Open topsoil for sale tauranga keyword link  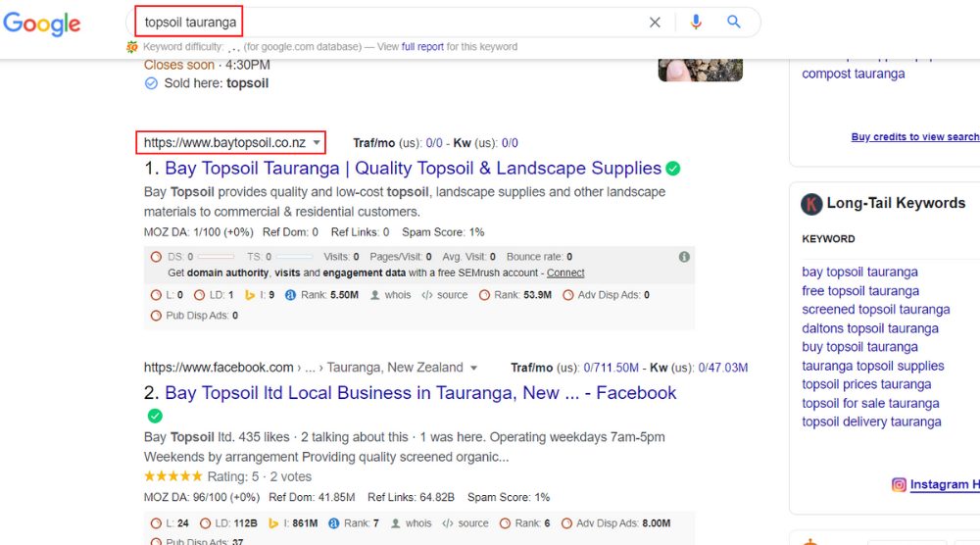click(x=870, y=403)
